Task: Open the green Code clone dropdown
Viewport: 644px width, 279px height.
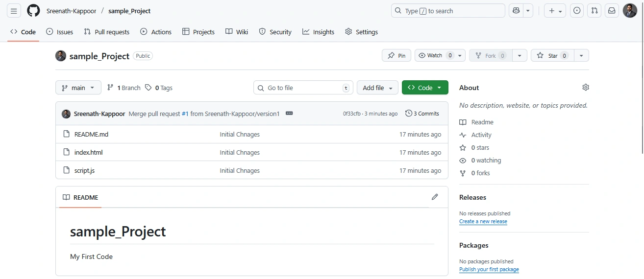Action: (425, 88)
